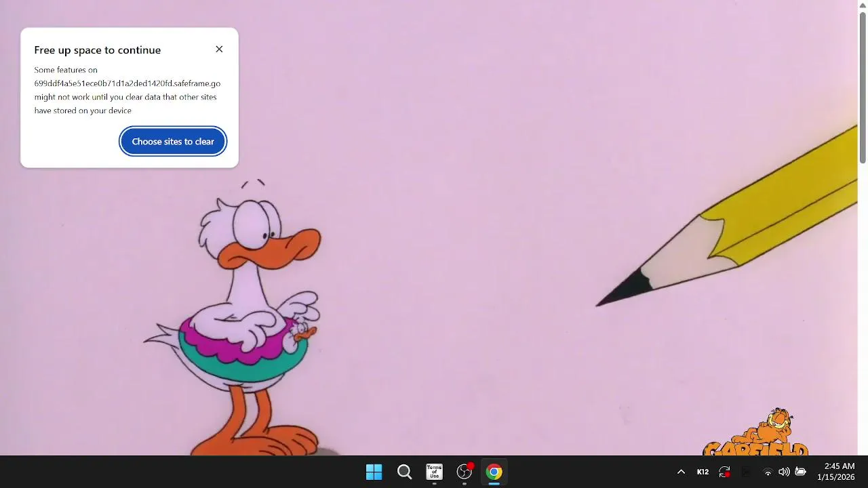The height and width of the screenshot is (488, 868).
Task: Open the Terms of Use taskbar app
Action: (434, 472)
